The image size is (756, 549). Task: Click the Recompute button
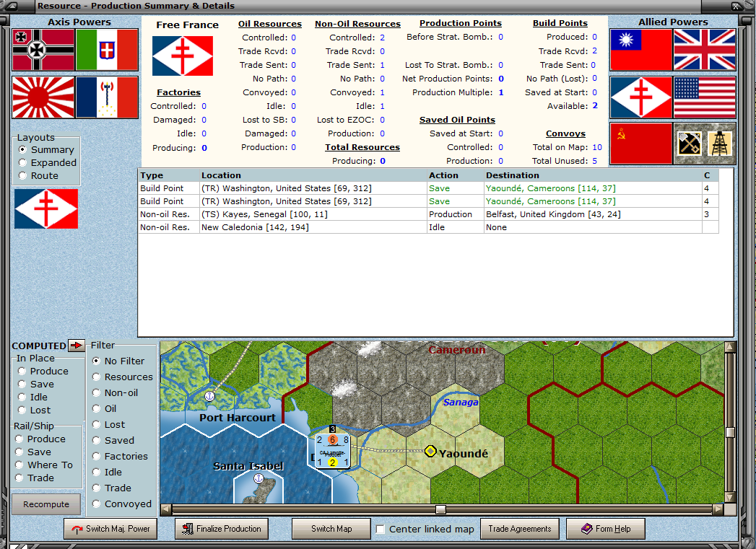pos(46,504)
